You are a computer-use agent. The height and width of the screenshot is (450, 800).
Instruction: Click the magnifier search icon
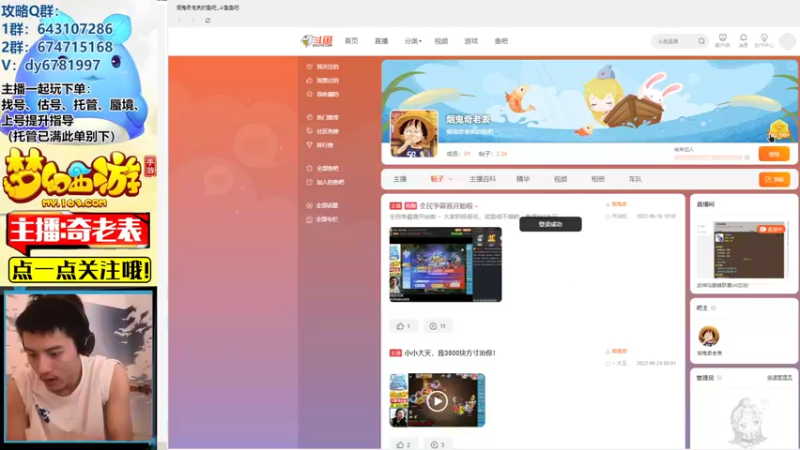pyautogui.click(x=702, y=41)
